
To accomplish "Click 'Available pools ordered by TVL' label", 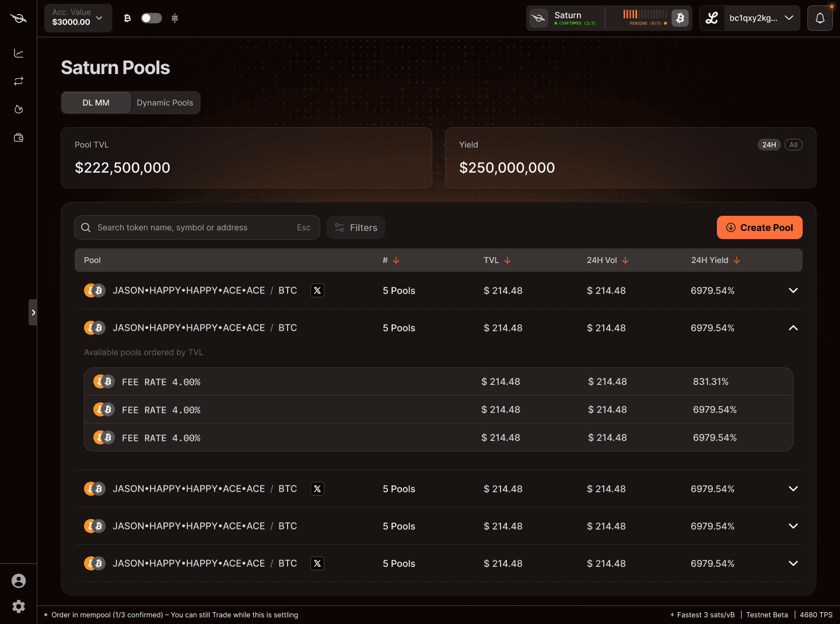I will click(x=143, y=352).
